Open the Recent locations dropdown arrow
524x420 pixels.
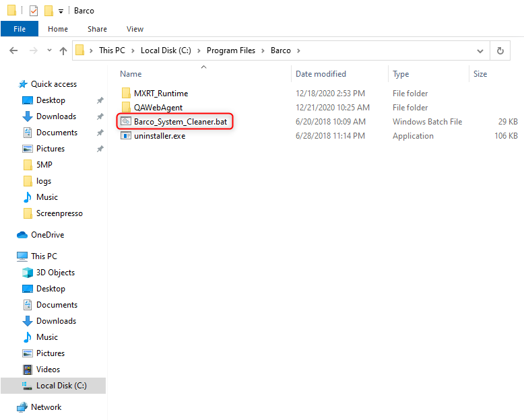[49, 50]
